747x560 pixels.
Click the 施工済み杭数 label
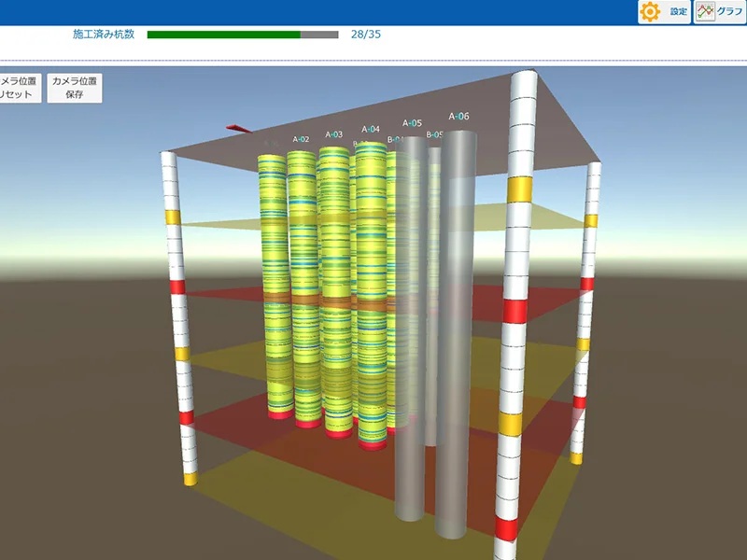click(x=104, y=35)
